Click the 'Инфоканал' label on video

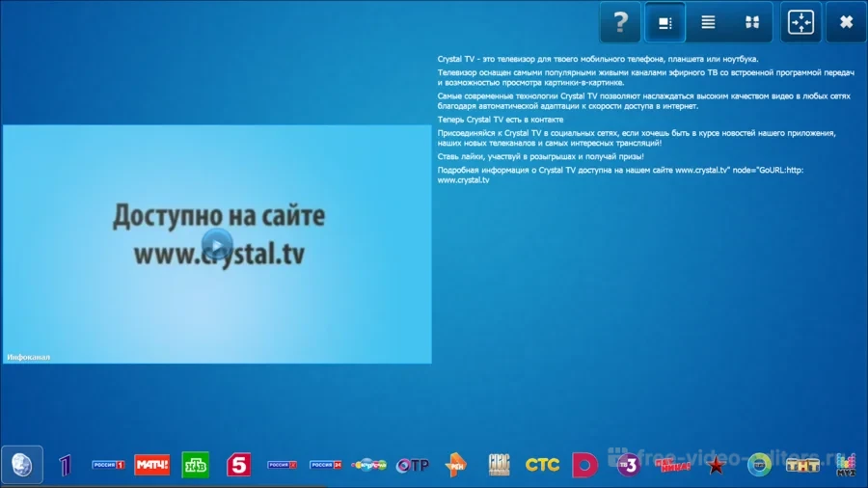pyautogui.click(x=28, y=357)
